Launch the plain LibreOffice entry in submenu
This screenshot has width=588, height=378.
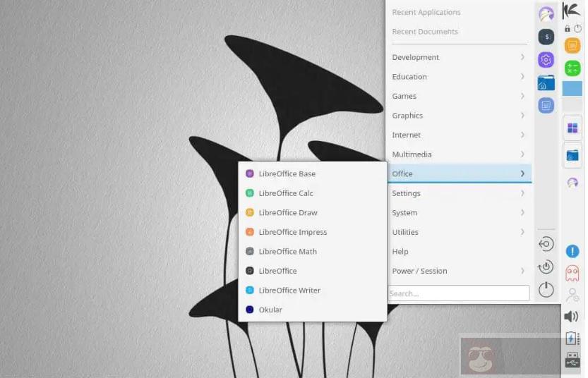pos(313,271)
